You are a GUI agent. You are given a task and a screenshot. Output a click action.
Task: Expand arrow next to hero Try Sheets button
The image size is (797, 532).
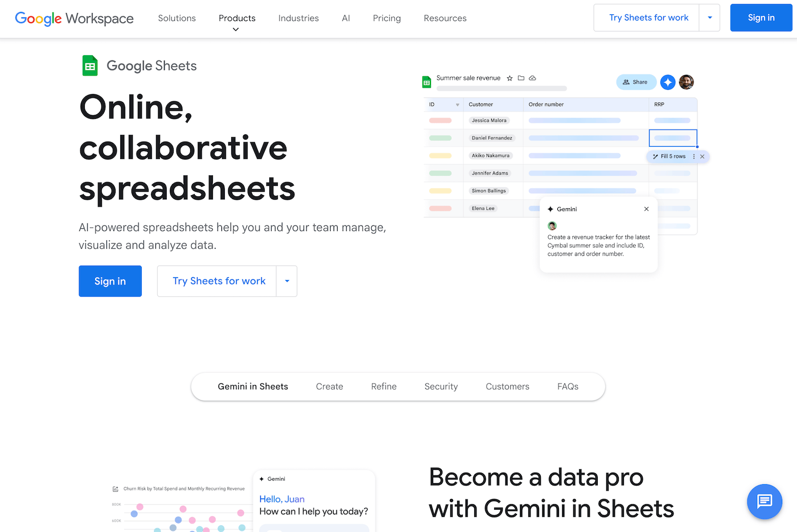287,281
